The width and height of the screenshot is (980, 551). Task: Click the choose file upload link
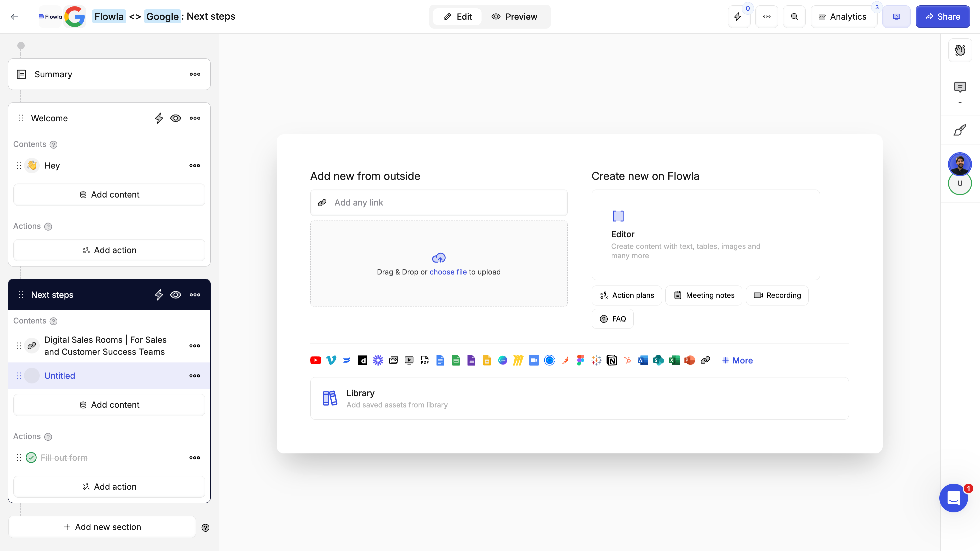tap(448, 272)
